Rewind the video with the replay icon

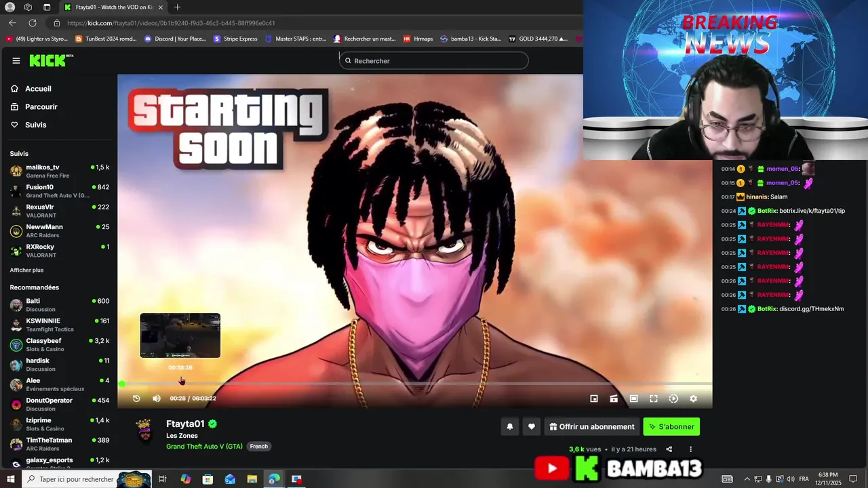coord(136,399)
